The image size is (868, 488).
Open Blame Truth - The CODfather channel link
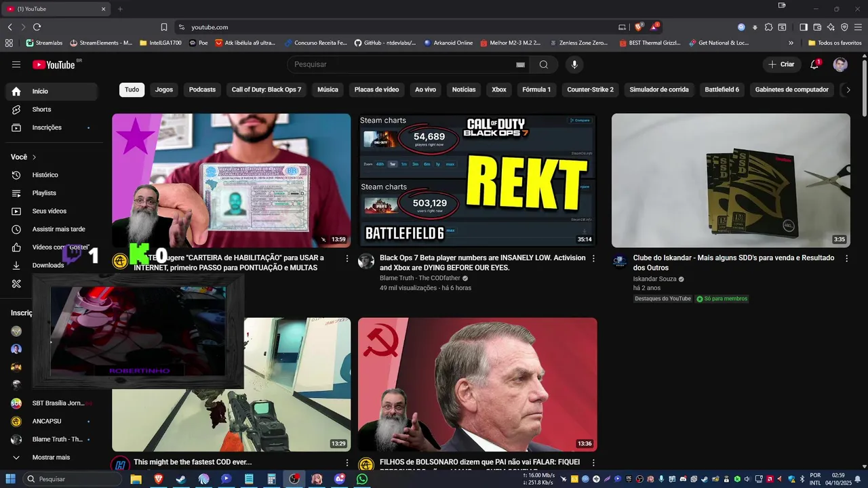tap(420, 278)
